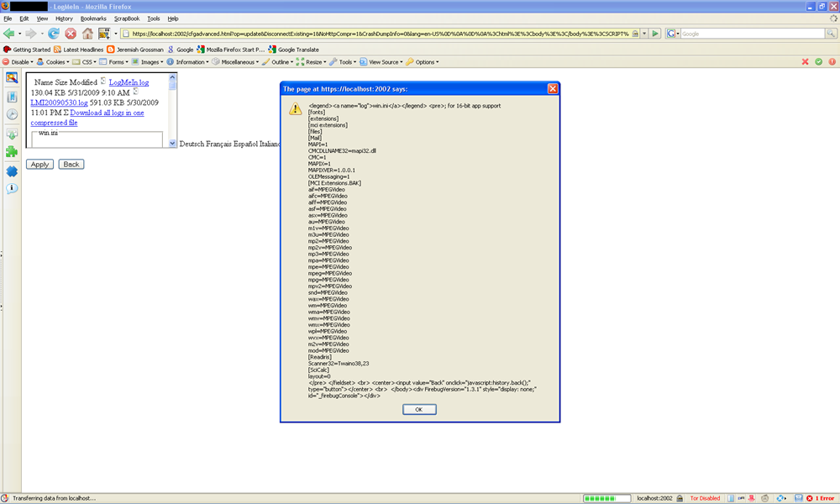Open the Google Translate bookmark
This screenshot has width=840, height=504.
tap(293, 50)
